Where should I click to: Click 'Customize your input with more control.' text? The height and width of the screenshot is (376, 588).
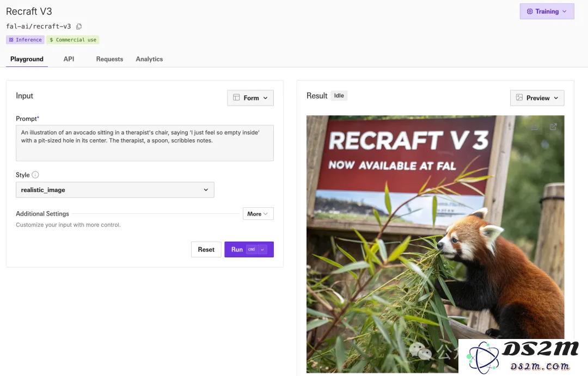click(x=68, y=225)
